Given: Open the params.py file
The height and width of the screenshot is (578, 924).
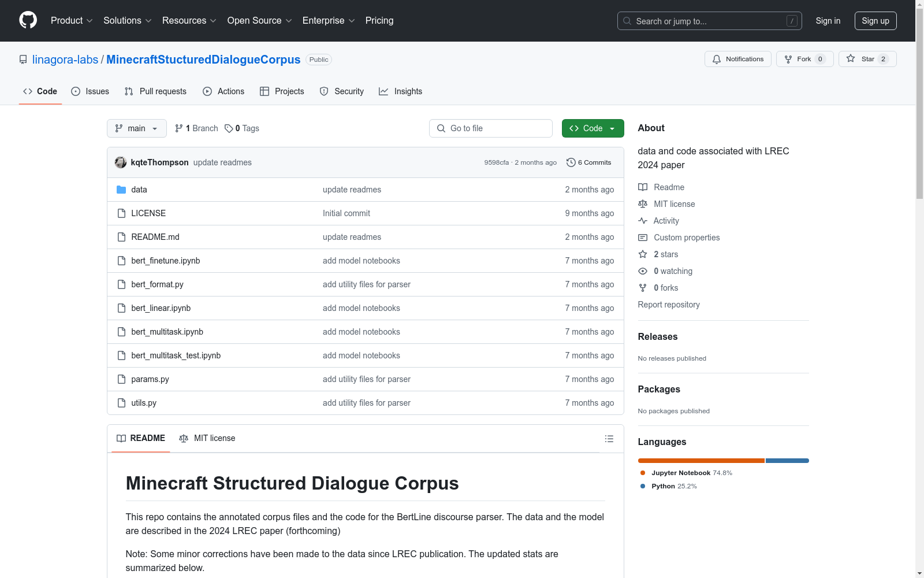Looking at the screenshot, I should [x=150, y=379].
